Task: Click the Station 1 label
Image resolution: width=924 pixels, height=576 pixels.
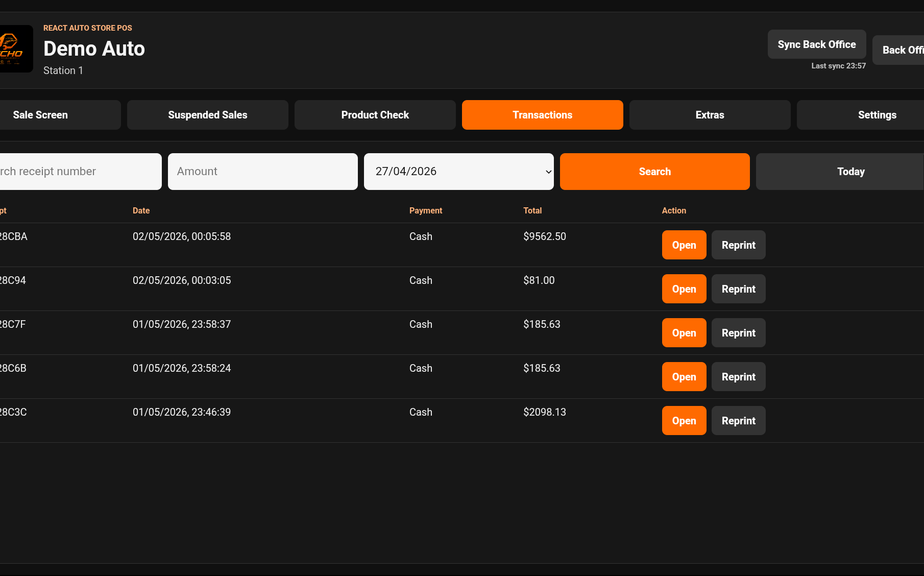Action: (x=63, y=70)
